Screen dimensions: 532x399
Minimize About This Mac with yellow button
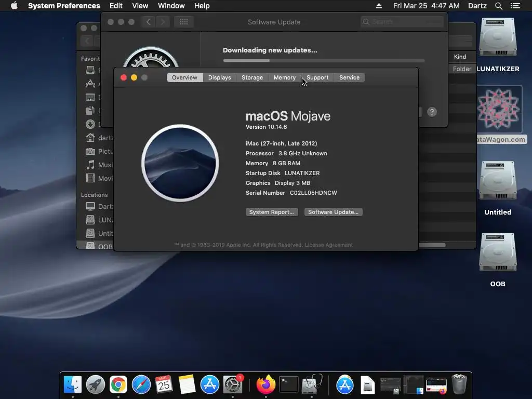(x=134, y=77)
